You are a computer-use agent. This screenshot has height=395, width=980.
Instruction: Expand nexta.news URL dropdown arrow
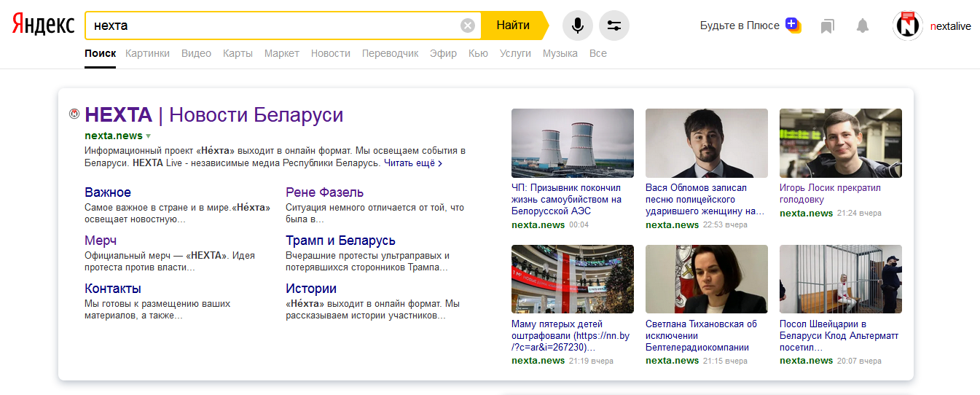point(149,136)
